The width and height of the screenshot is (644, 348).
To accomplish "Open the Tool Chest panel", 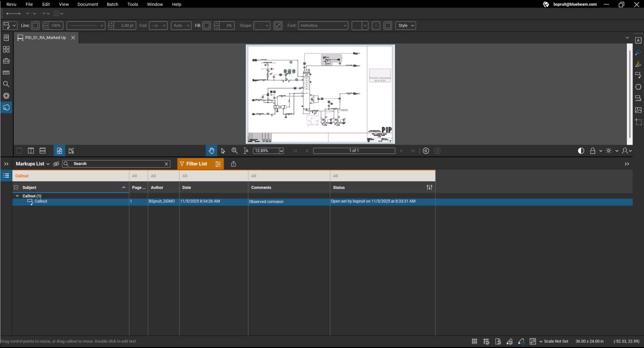I will coord(6,61).
